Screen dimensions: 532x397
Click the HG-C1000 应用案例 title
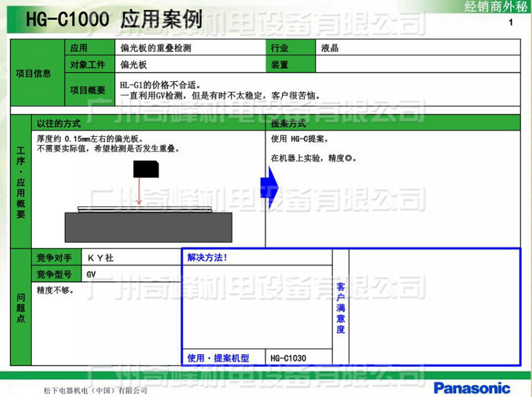point(114,20)
